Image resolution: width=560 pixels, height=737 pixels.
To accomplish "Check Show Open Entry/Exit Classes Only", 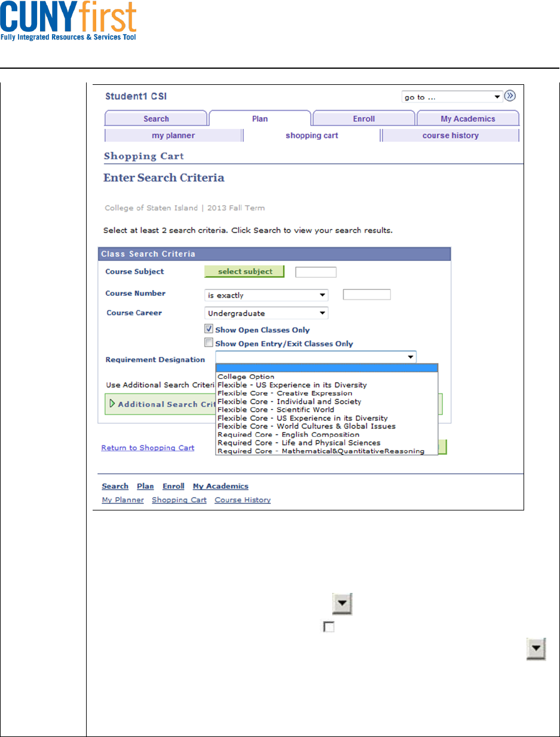I will [209, 343].
